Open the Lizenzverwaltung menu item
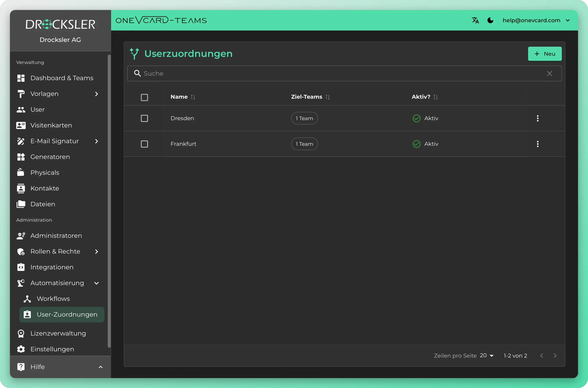This screenshot has width=588, height=388. point(59,334)
